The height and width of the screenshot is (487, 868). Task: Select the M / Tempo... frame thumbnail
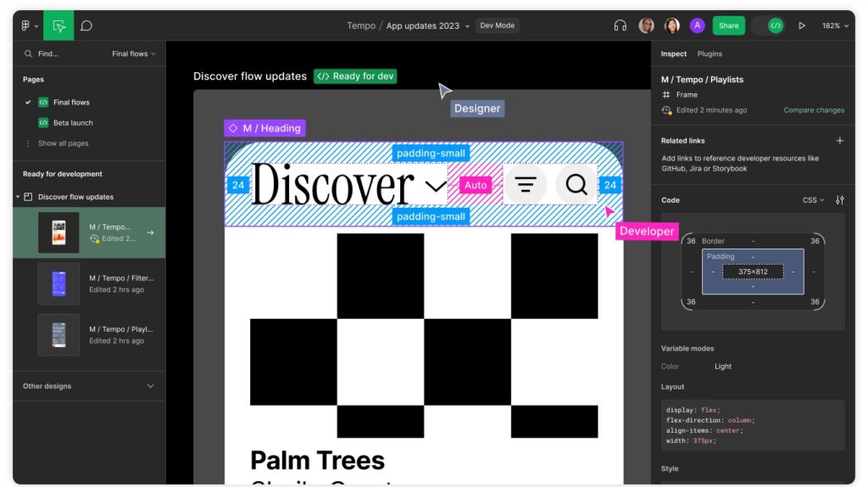(58, 232)
